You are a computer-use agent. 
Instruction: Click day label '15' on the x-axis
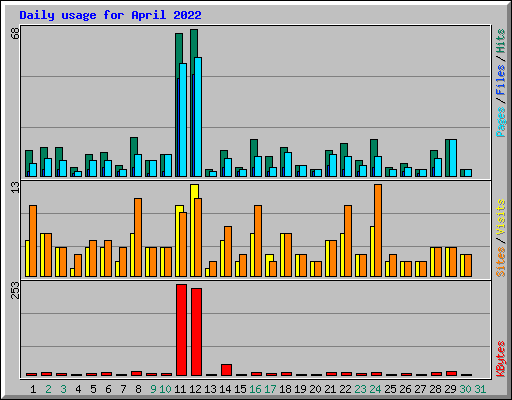240,389
